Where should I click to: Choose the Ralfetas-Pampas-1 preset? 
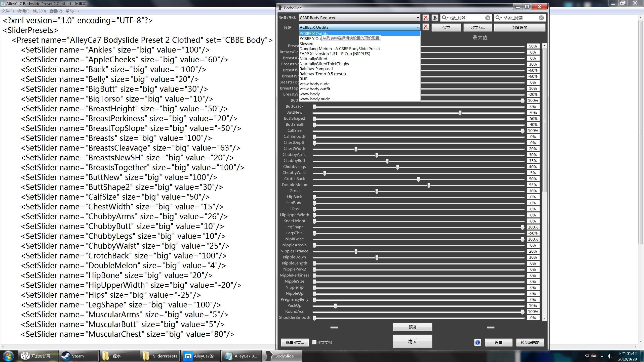pos(359,69)
